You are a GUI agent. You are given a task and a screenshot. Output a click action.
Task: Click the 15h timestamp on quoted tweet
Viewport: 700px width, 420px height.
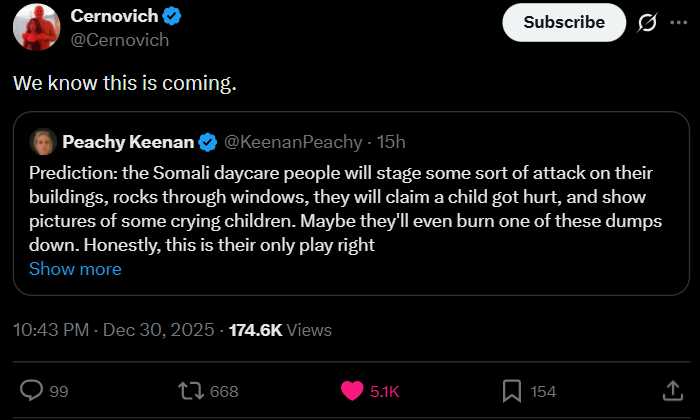coord(392,142)
